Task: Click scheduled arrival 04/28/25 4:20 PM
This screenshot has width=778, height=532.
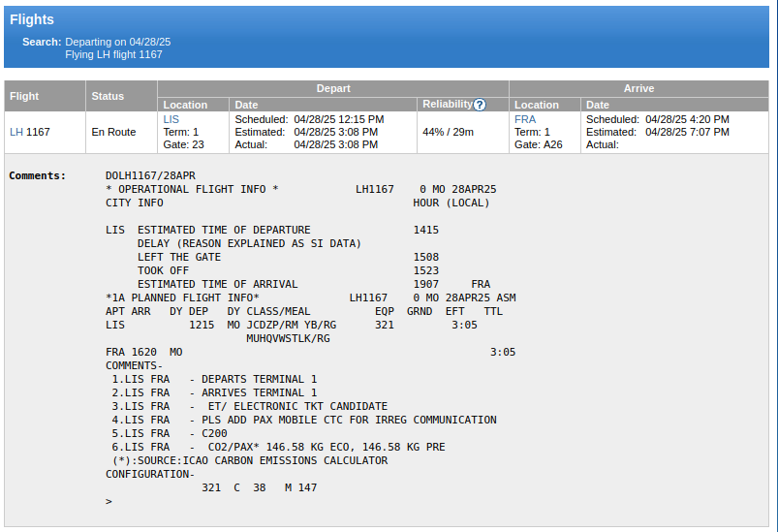Action: (687, 119)
